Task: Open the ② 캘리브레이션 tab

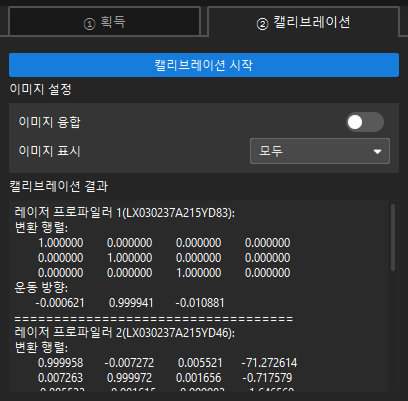Action: [303, 22]
